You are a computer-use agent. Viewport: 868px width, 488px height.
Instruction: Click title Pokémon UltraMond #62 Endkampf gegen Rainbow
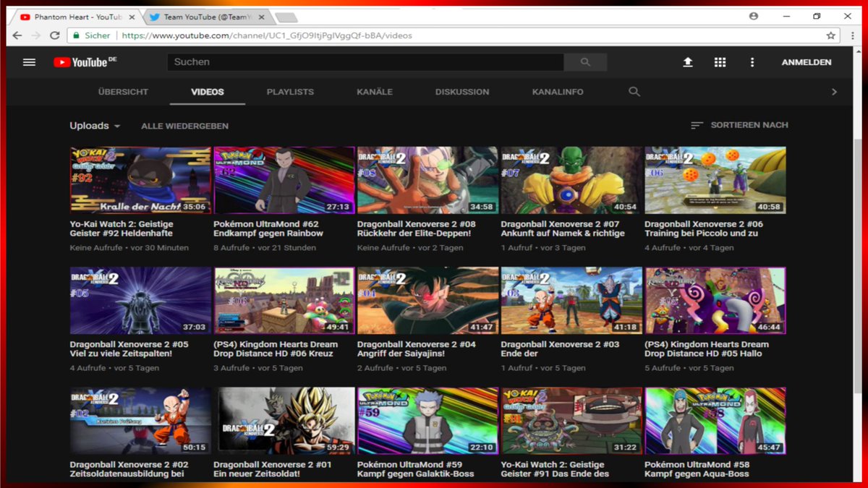coord(268,228)
